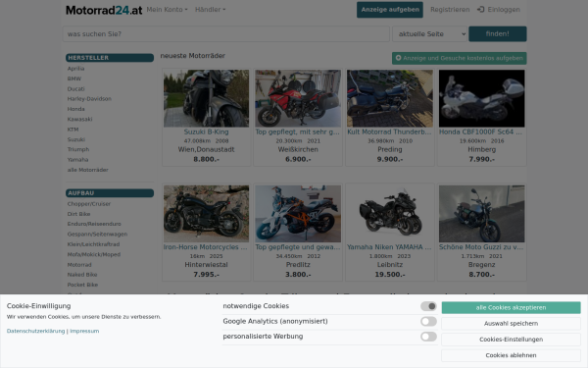Click 'alle Cookies akzeptieren' button
This screenshot has height=368, width=588.
pyautogui.click(x=512, y=307)
